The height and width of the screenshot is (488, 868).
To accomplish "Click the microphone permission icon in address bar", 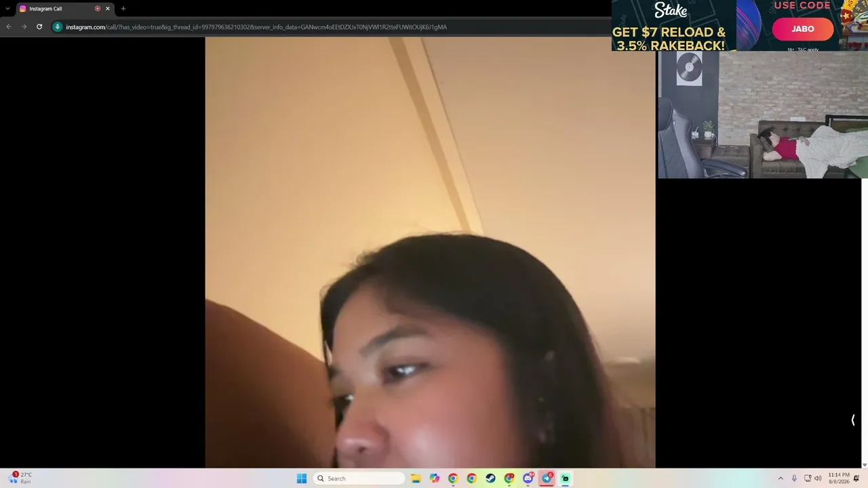I will pos(58,27).
